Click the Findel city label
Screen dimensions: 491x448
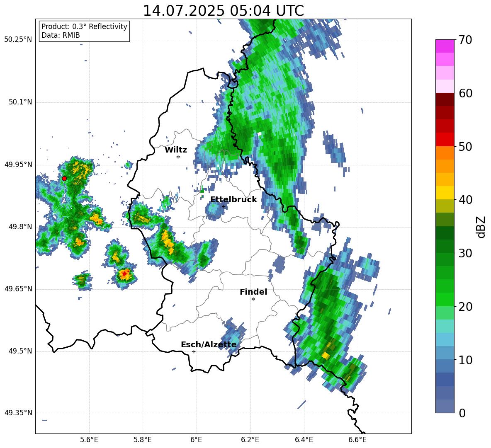pos(253,292)
